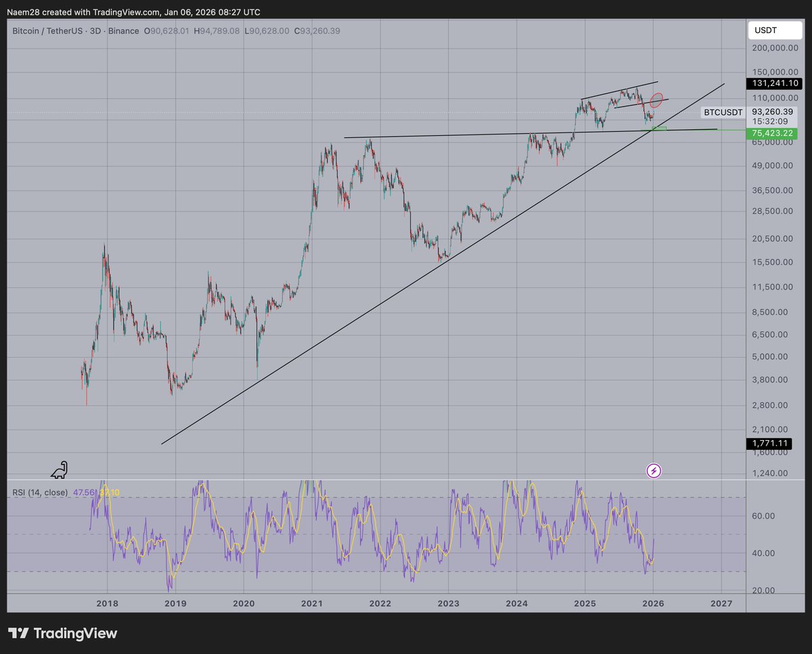Click the 2019 label on time axis
The height and width of the screenshot is (654, 812).
point(175,604)
